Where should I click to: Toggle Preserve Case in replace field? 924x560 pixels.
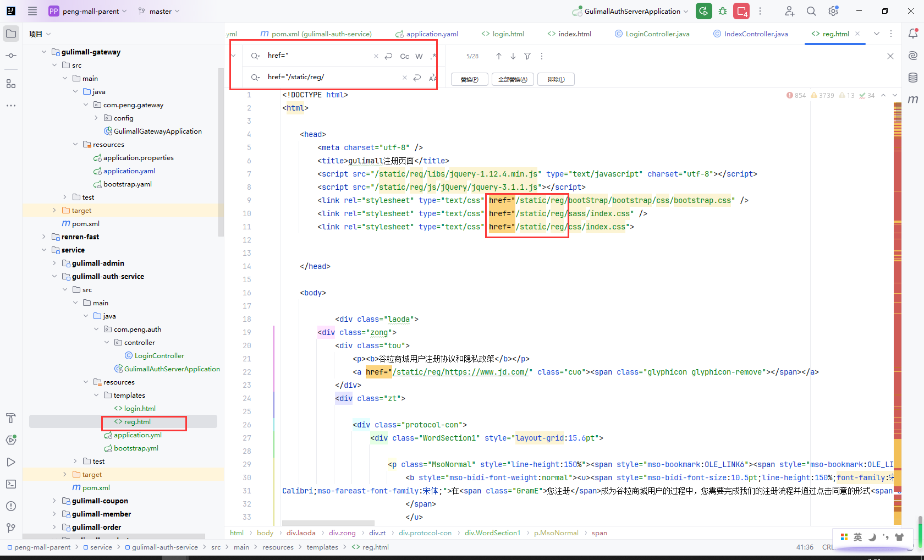click(433, 78)
